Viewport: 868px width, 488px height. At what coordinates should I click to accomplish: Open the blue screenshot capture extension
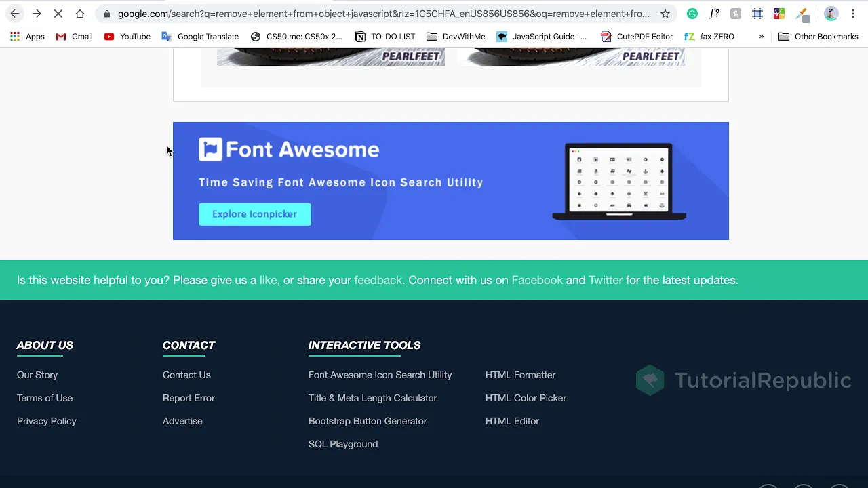[757, 14]
